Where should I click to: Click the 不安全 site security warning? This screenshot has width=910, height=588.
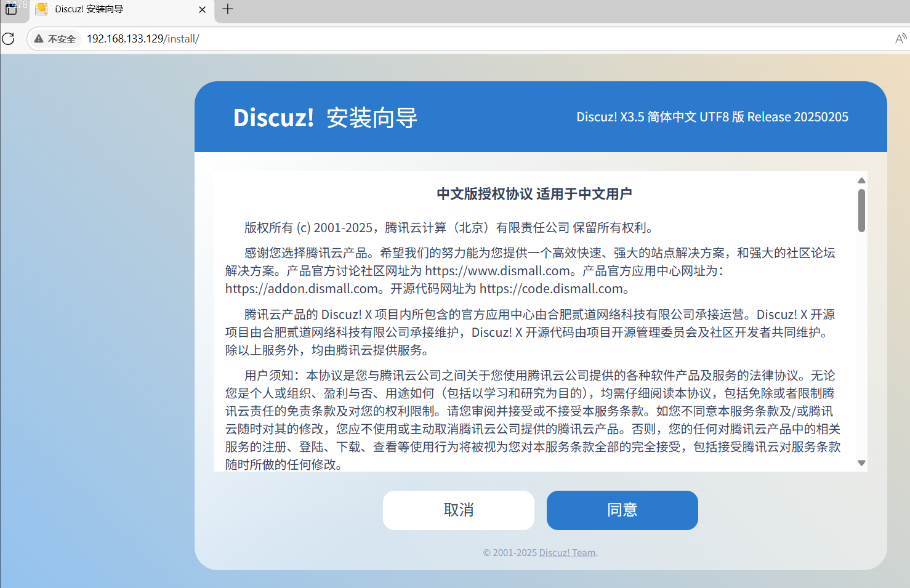pyautogui.click(x=55, y=39)
